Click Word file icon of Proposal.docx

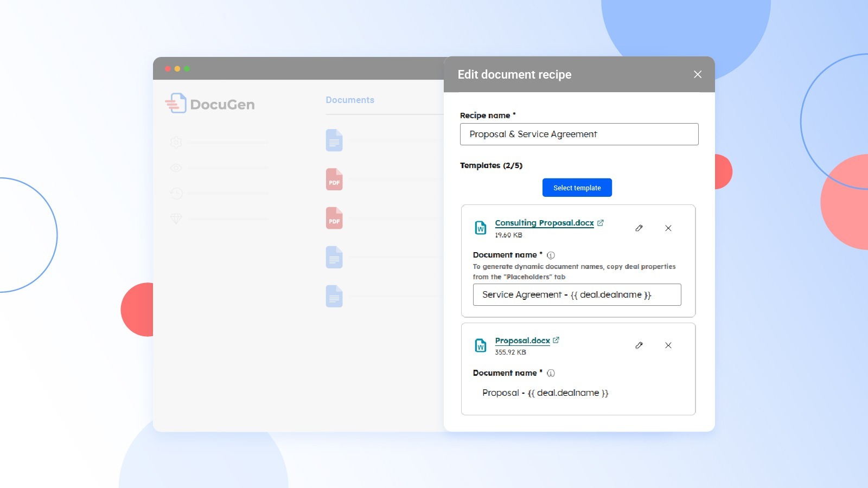(x=481, y=345)
